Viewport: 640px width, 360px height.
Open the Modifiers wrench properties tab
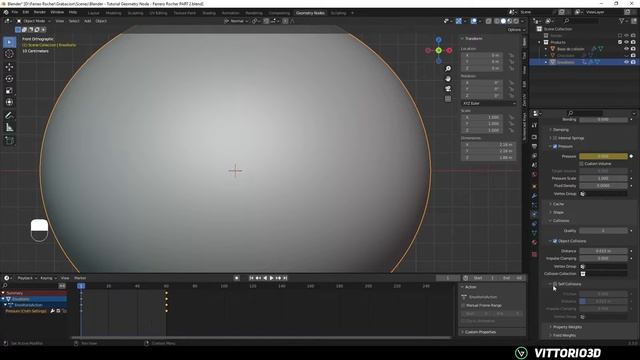click(534, 196)
